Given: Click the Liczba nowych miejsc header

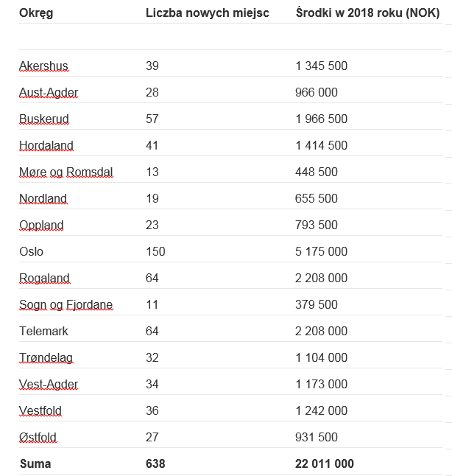Looking at the screenshot, I should click(x=208, y=13).
